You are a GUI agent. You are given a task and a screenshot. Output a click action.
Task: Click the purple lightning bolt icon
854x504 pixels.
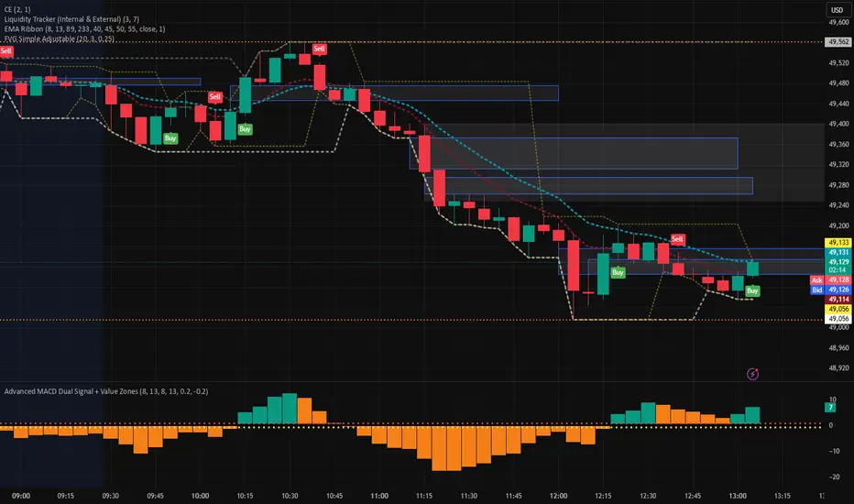[752, 374]
